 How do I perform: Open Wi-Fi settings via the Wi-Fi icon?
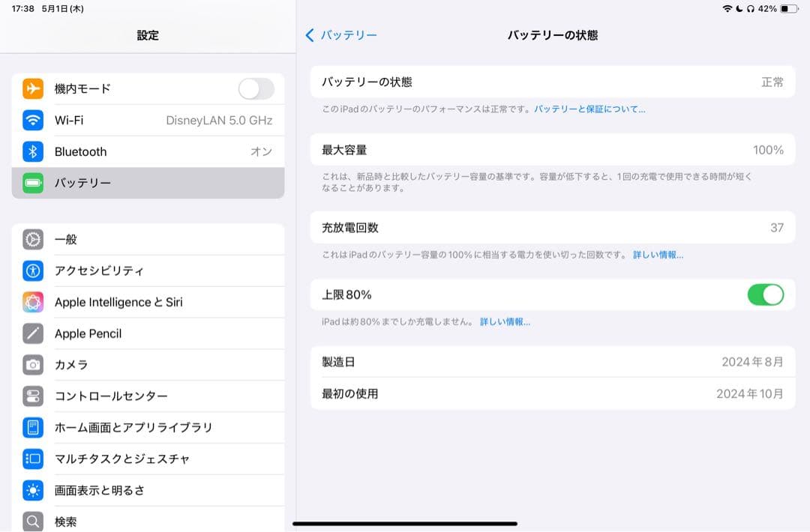(33, 120)
